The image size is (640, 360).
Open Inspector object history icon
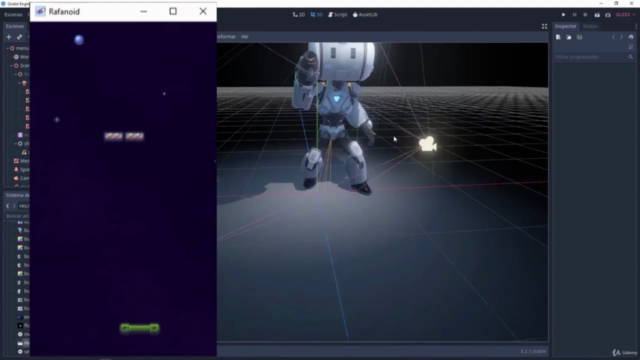click(631, 37)
